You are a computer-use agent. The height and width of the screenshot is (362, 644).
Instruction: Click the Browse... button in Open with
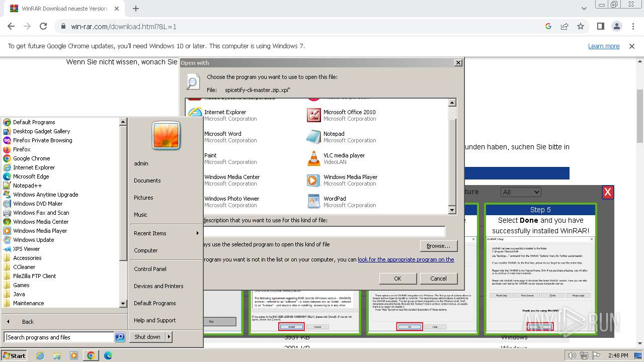(438, 246)
